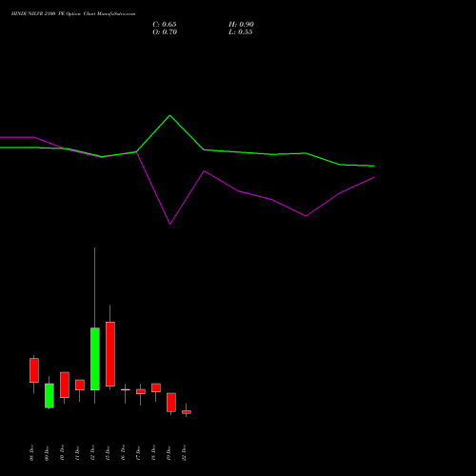
Task: Click the tall green candle for 12 Dec
Action: click(x=95, y=359)
